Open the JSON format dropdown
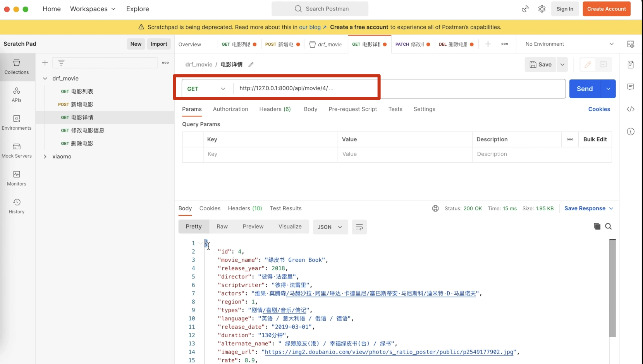The image size is (643, 364). click(x=330, y=227)
